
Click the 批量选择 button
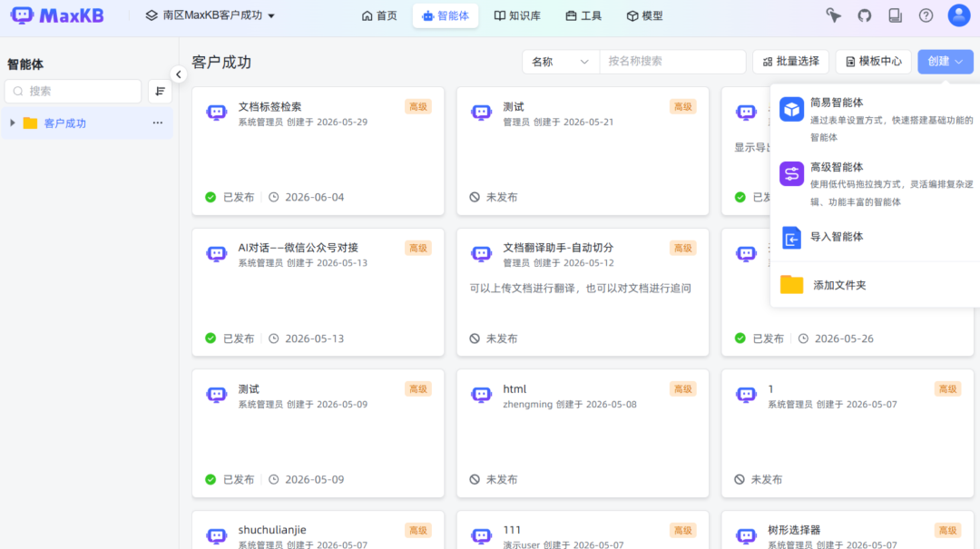tap(790, 62)
